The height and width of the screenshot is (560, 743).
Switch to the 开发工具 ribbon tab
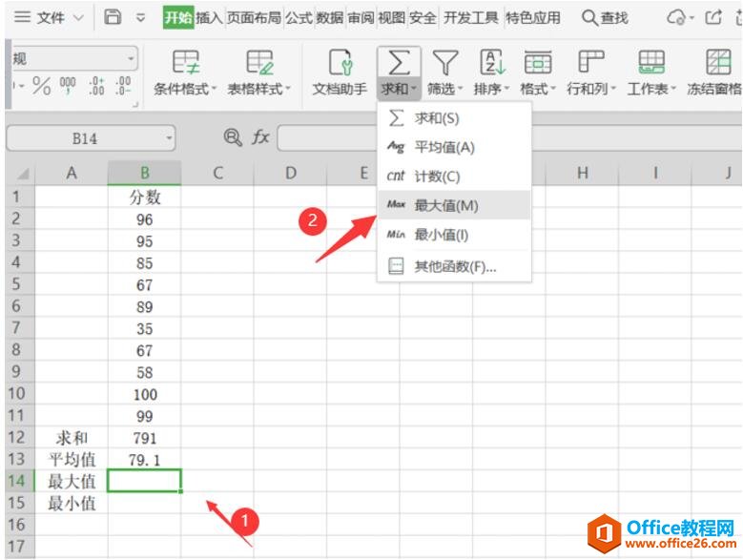(x=471, y=18)
